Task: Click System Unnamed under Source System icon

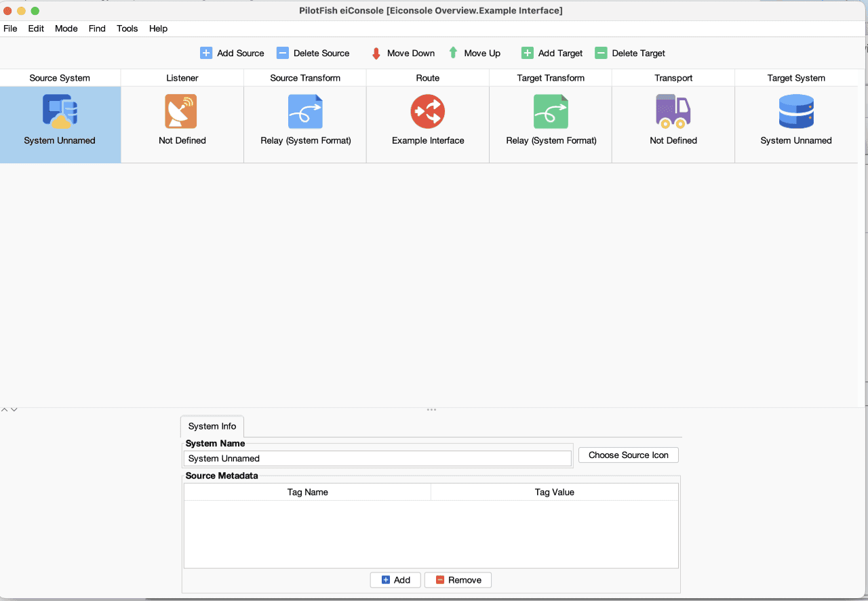Action: [x=60, y=141]
